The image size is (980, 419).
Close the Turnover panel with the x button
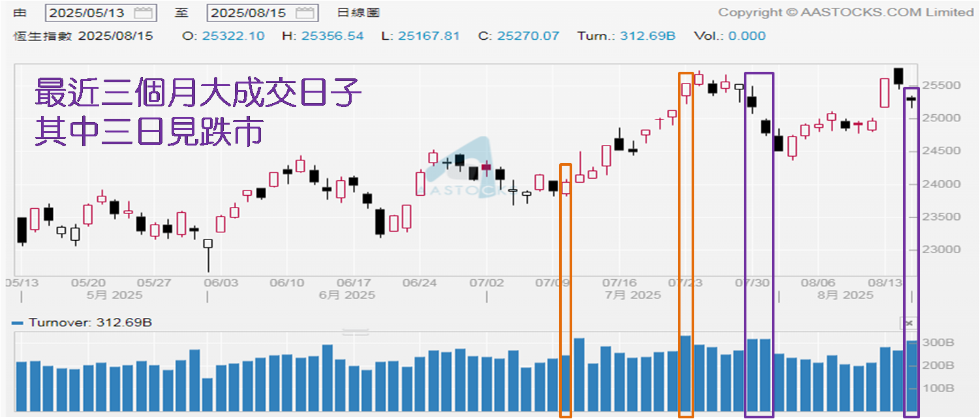coord(910,323)
